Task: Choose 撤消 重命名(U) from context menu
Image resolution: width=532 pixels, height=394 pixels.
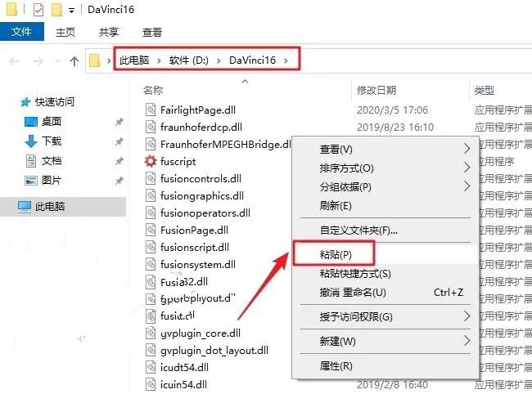Action: coord(385,293)
